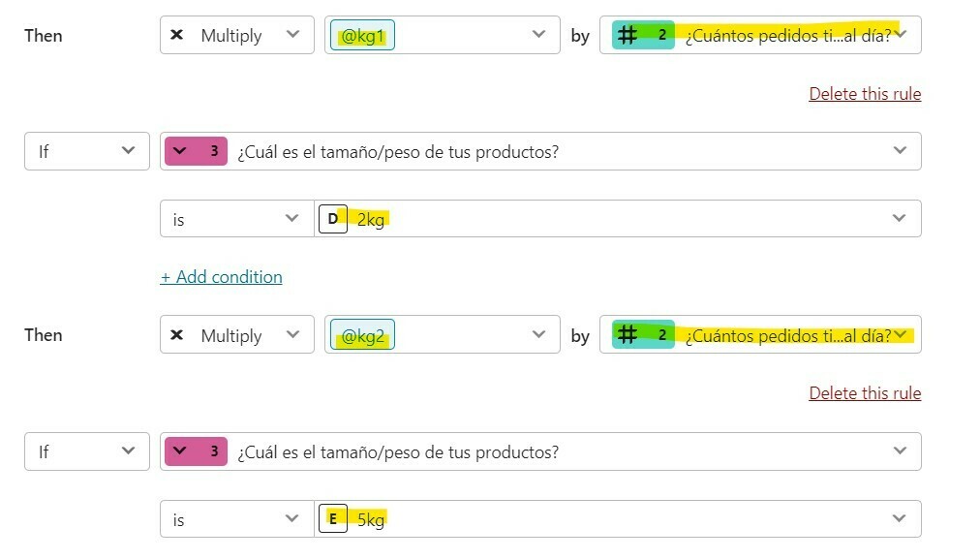Viewport: 980px width, 559px height.
Task: Click the multiply X icon in @kg1 rule
Action: 177,34
